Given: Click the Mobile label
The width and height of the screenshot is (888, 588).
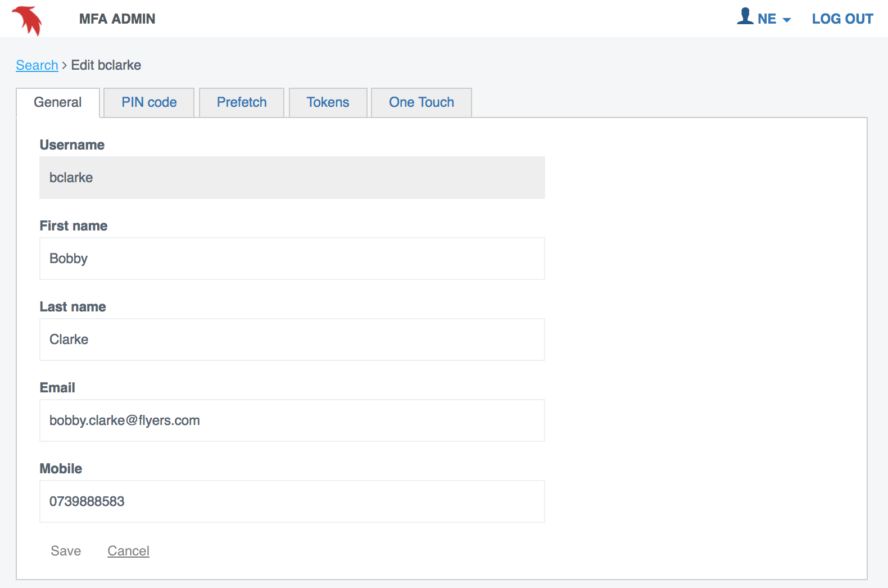Looking at the screenshot, I should (61, 469).
